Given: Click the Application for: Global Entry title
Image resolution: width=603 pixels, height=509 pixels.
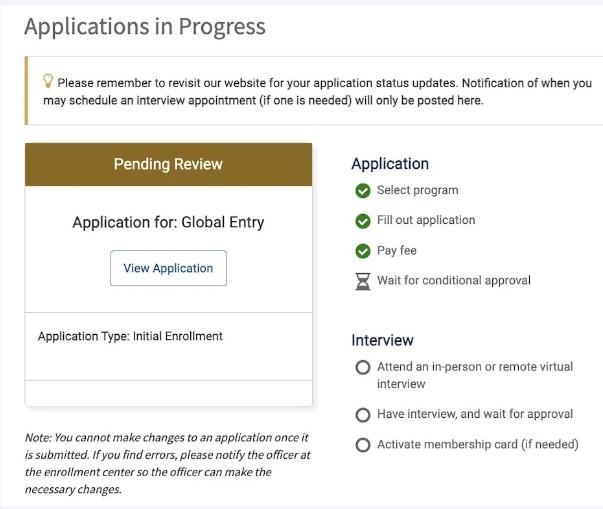Looking at the screenshot, I should [168, 222].
